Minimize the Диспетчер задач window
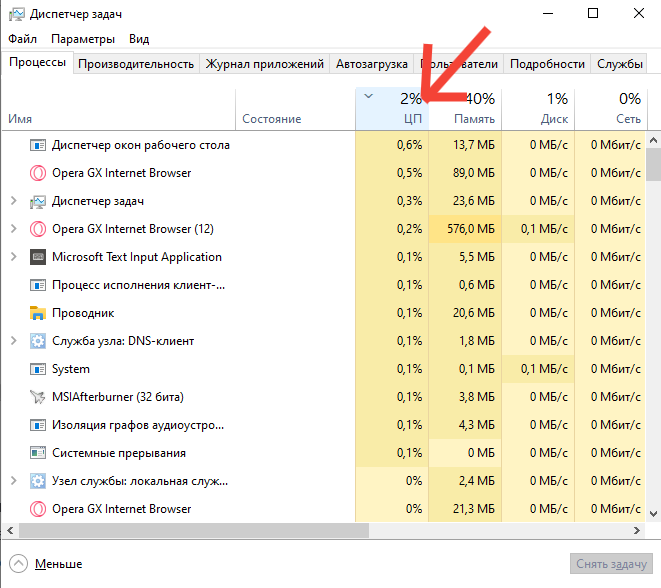The height and width of the screenshot is (588, 661). (548, 13)
